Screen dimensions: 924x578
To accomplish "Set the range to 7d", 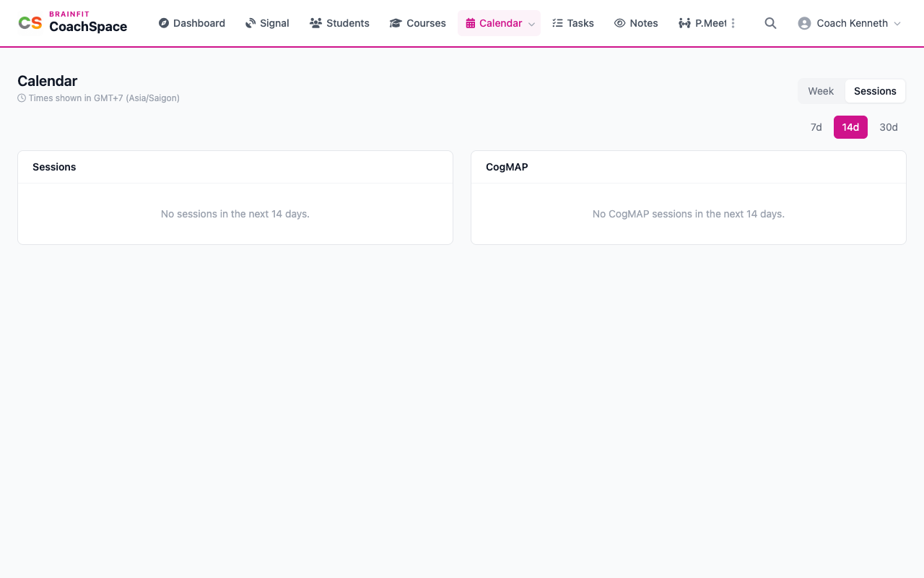I will (816, 127).
